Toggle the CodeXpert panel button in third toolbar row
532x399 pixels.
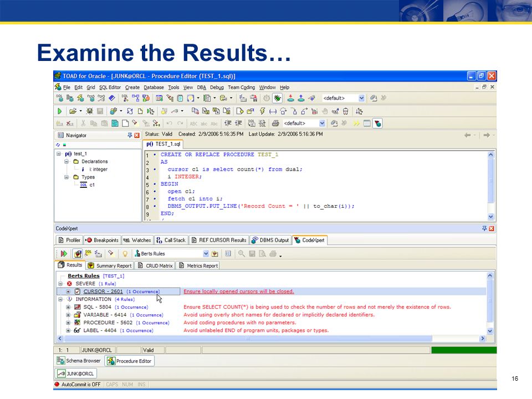(x=377, y=124)
